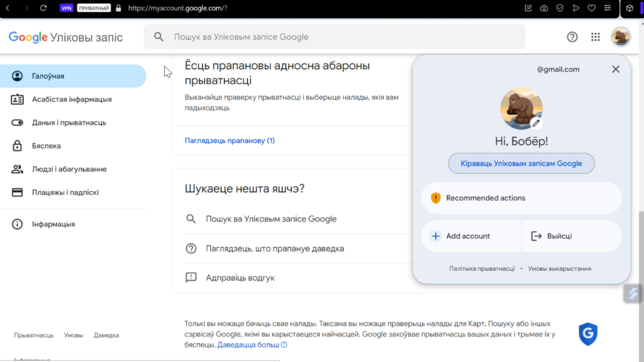
Task: Go forward using the browser forward arrow
Action: click(x=26, y=8)
